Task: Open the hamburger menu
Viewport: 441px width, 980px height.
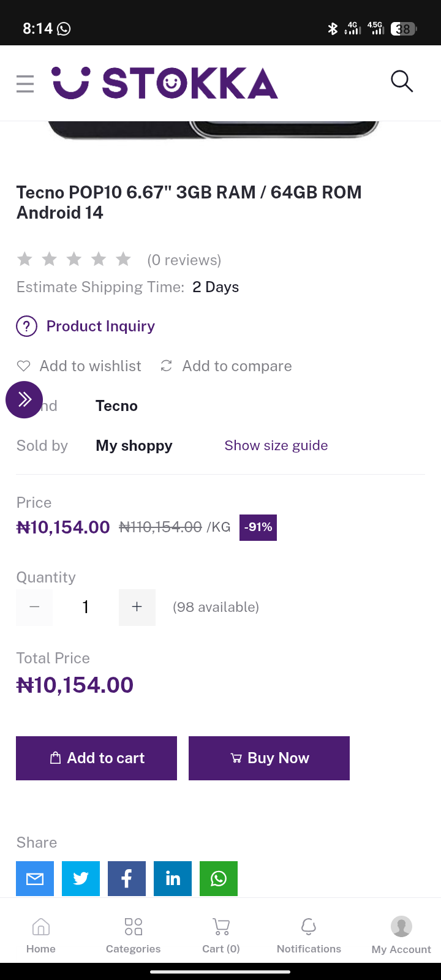Action: (25, 83)
